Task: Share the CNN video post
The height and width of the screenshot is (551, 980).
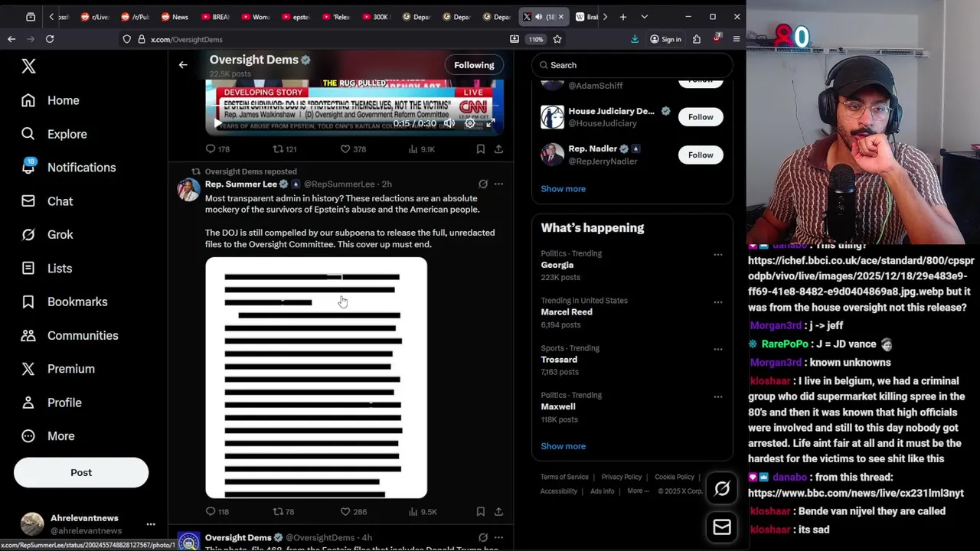Action: [498, 149]
